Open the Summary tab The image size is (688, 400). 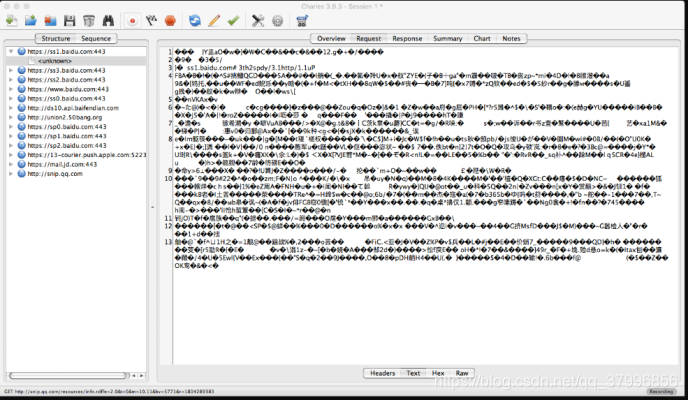pyautogui.click(x=448, y=39)
